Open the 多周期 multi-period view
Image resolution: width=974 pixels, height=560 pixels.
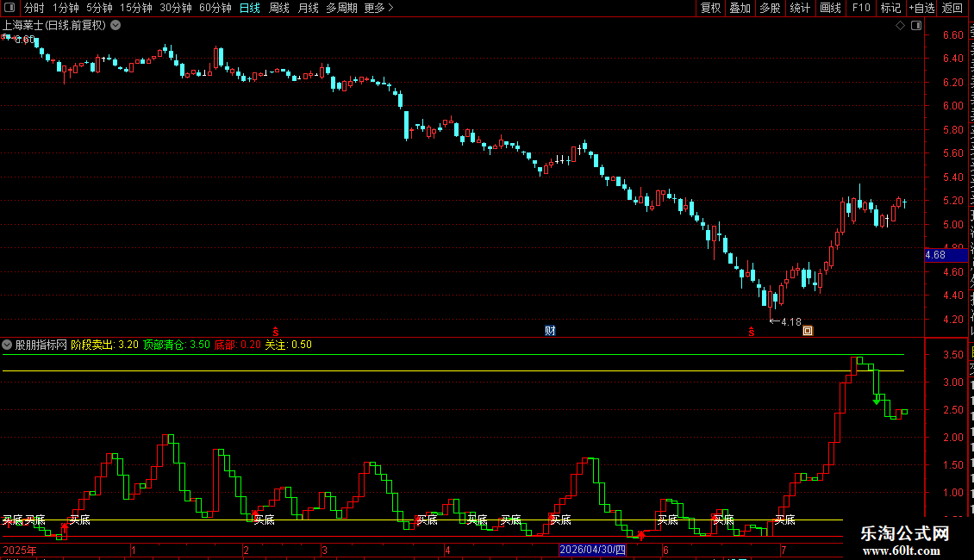pyautogui.click(x=341, y=8)
